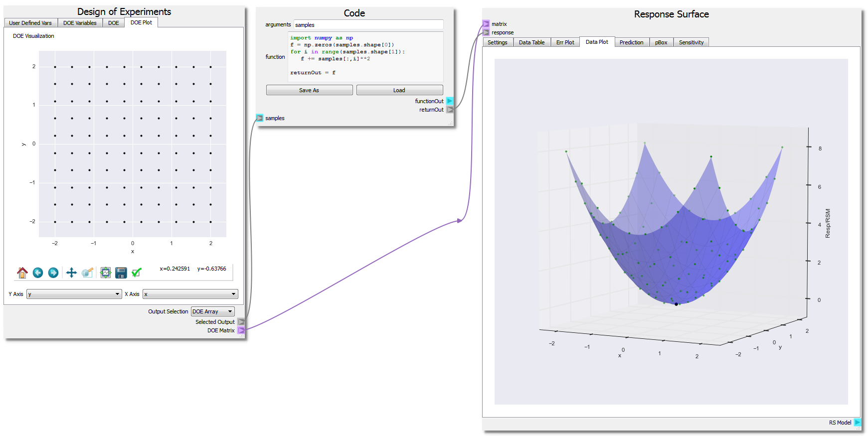Switch to the Sensitivity tab
This screenshot has width=868, height=436.
pos(691,42)
